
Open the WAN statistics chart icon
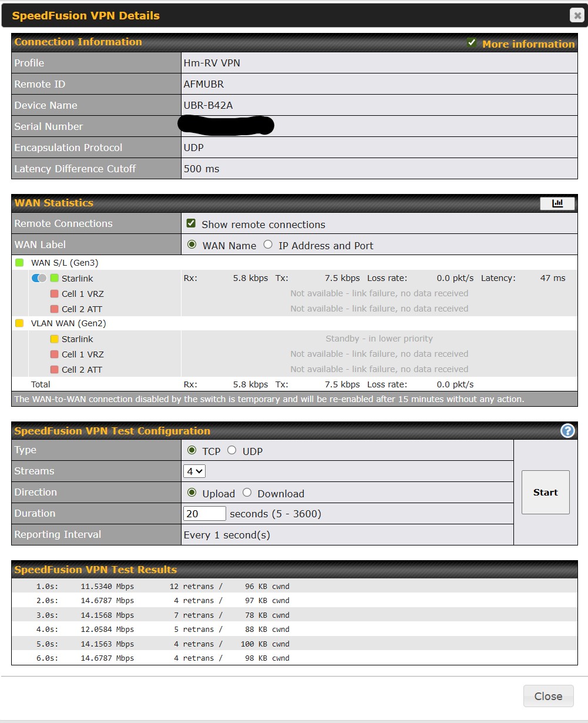click(x=557, y=203)
